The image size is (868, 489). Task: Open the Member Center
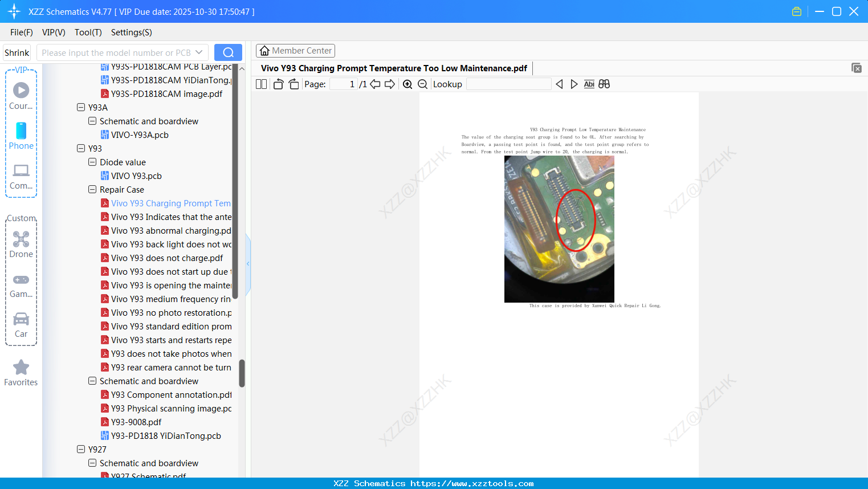pyautogui.click(x=295, y=51)
